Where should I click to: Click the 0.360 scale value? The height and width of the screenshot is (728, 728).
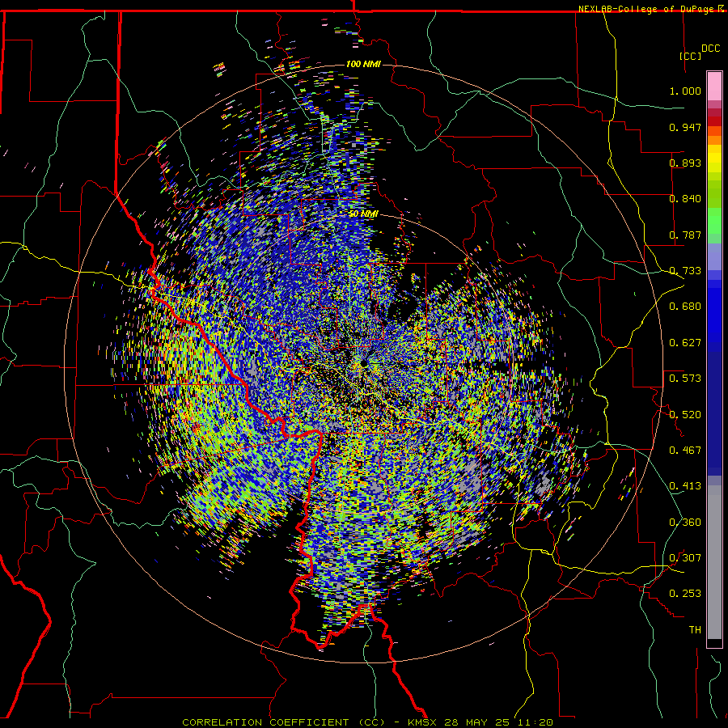[685, 523]
